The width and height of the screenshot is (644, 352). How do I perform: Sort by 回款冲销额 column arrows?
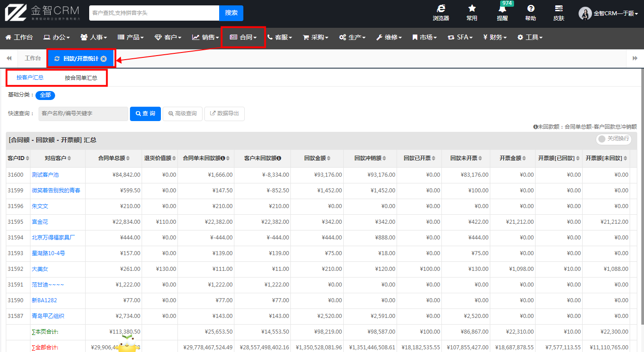385,158
